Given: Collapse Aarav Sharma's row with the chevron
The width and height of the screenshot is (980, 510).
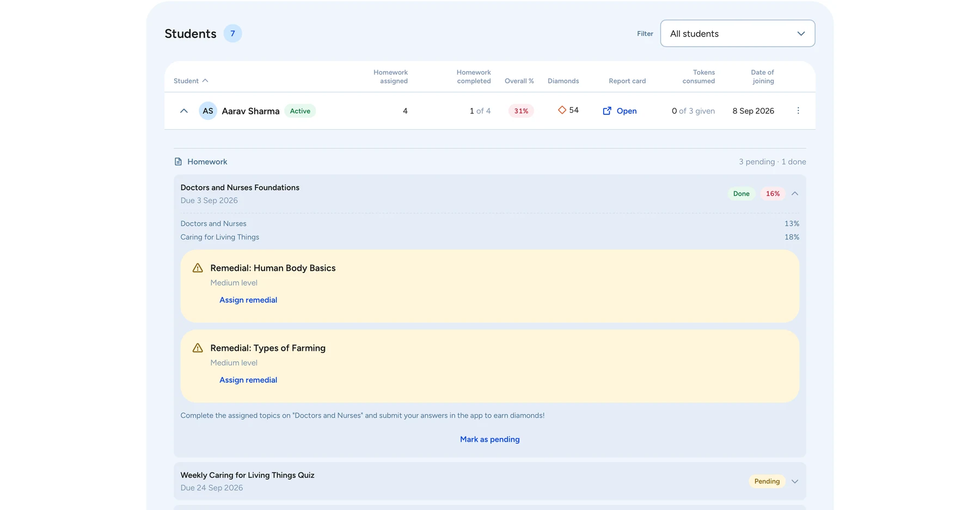Looking at the screenshot, I should click(184, 111).
